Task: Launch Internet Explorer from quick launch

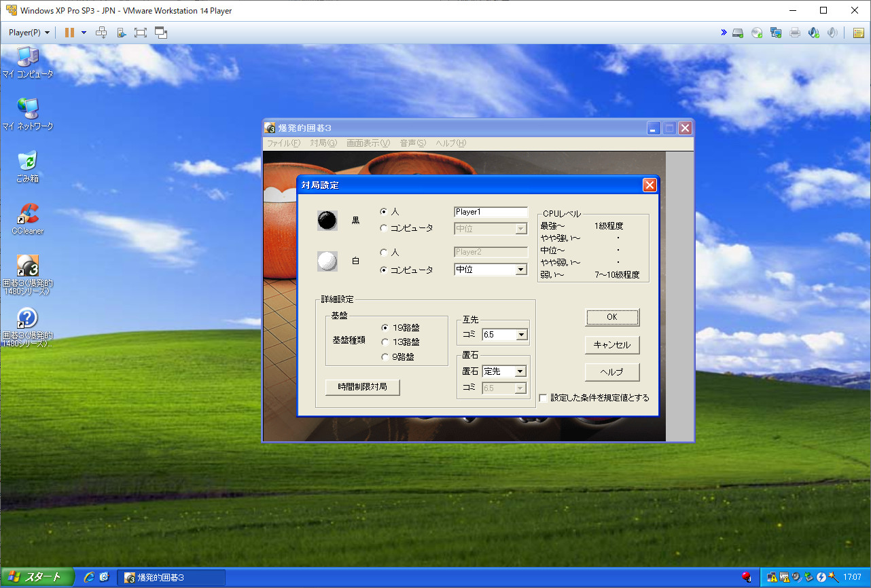Action: pyautogui.click(x=89, y=577)
